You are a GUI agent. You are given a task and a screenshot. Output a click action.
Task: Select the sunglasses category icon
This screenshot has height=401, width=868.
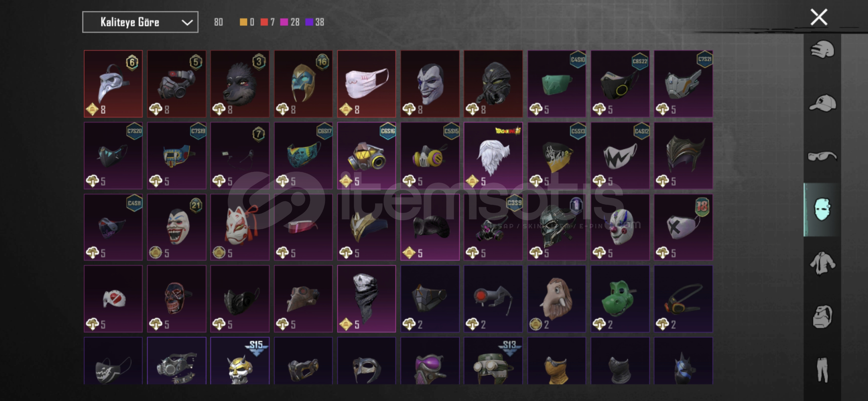822,156
